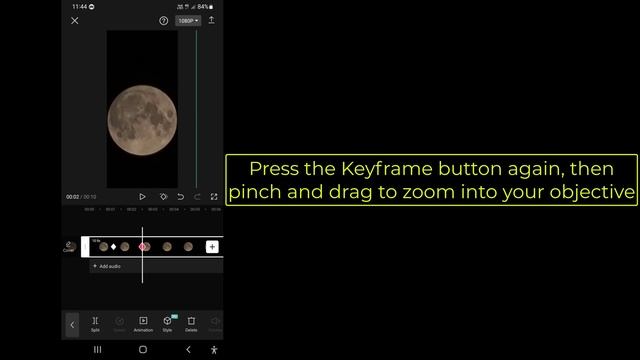Tap the keyframe diamond button
640x360 pixels.
164,197
